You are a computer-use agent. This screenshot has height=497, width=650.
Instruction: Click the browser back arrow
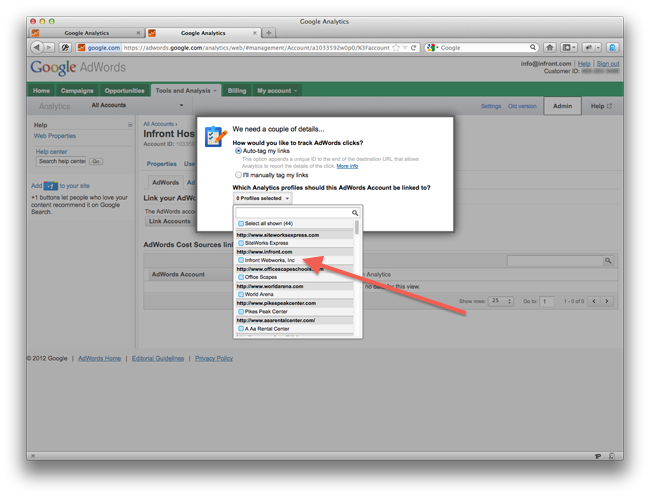pos(37,48)
